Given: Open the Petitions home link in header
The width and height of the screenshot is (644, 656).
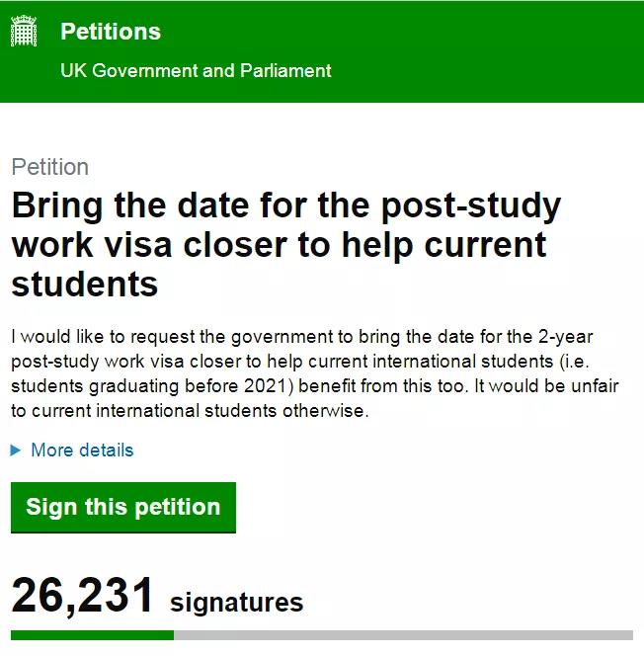Looking at the screenshot, I should 111,32.
